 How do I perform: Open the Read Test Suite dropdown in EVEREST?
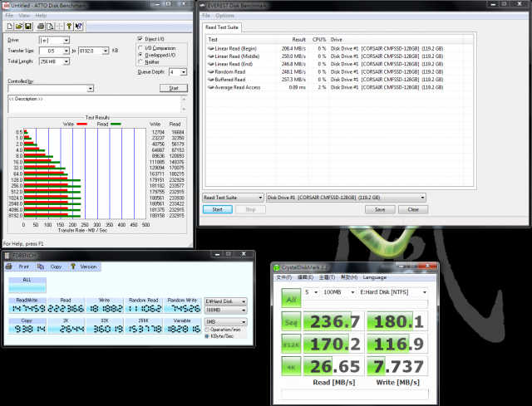(x=233, y=198)
